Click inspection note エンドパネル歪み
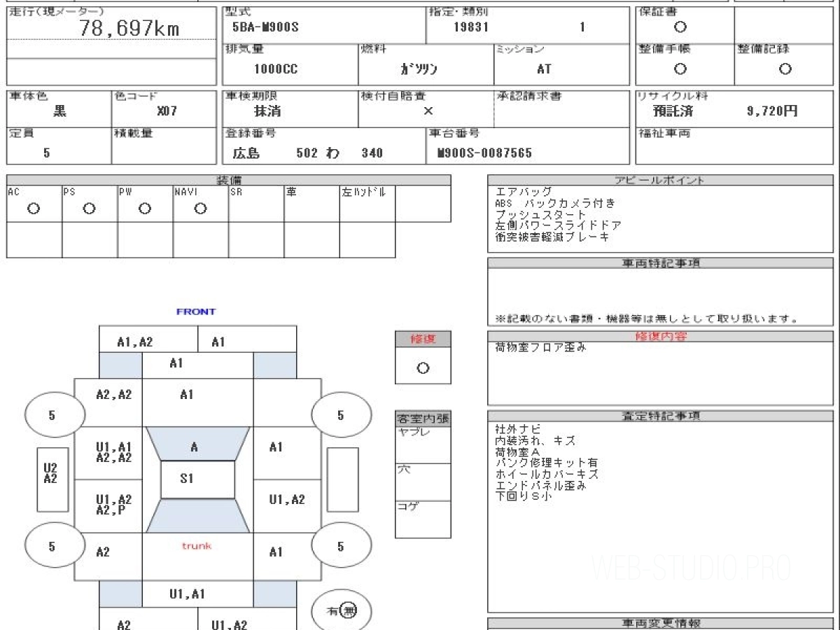 pos(540,485)
